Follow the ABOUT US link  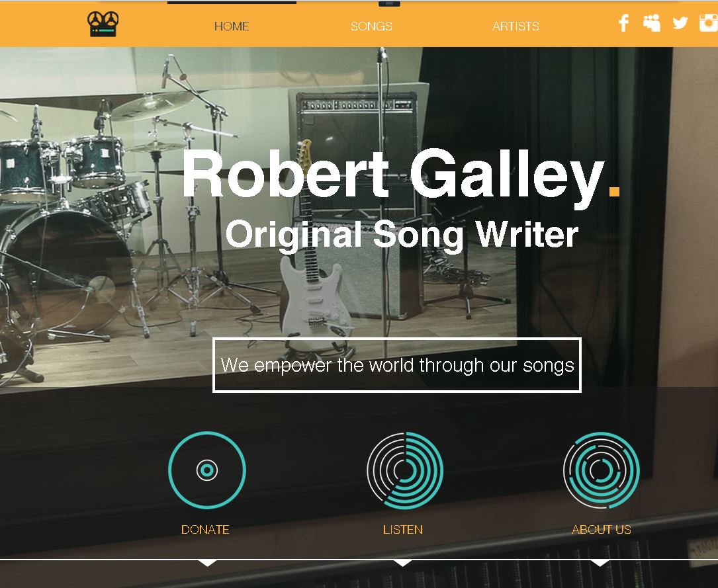click(x=602, y=529)
